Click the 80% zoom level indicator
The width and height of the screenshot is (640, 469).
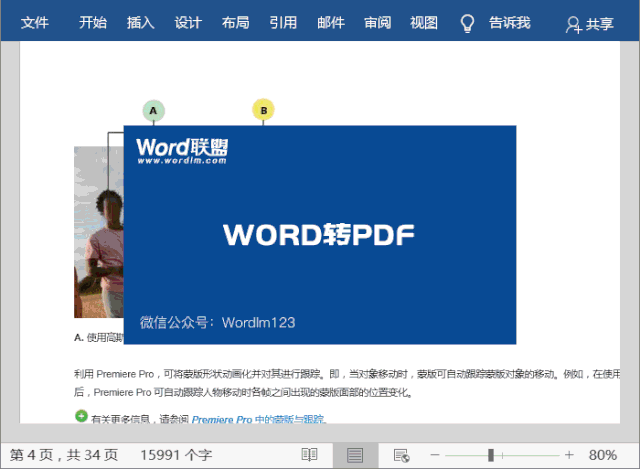click(x=602, y=454)
